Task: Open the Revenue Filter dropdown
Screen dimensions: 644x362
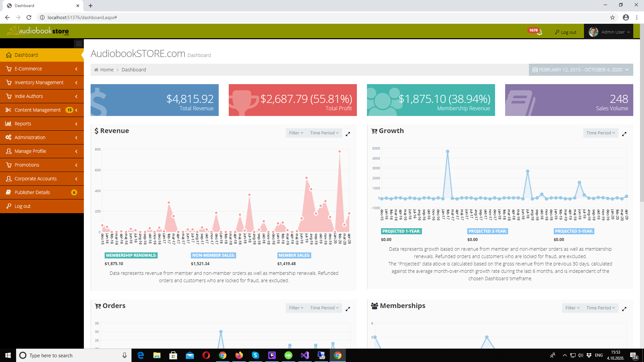Action: [296, 133]
